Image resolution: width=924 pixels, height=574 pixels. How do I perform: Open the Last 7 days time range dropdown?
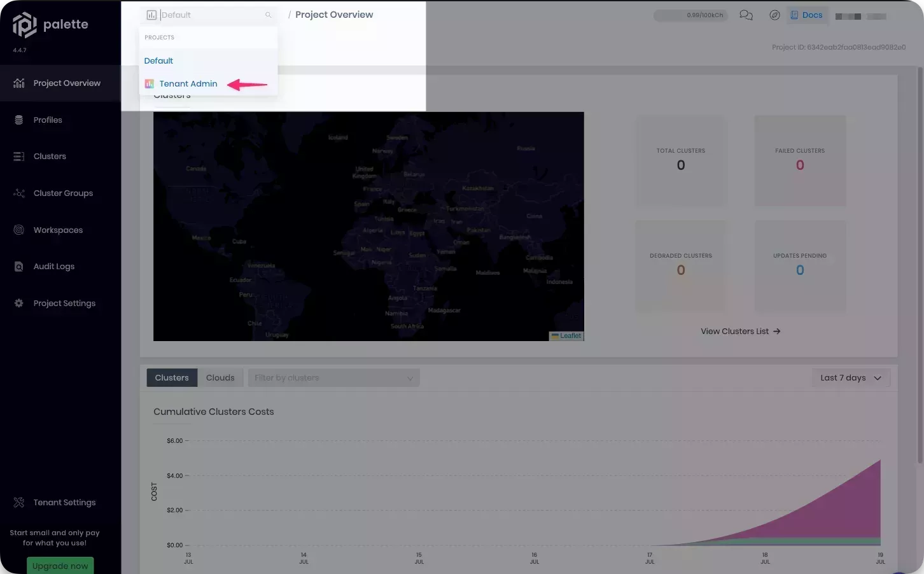point(850,377)
